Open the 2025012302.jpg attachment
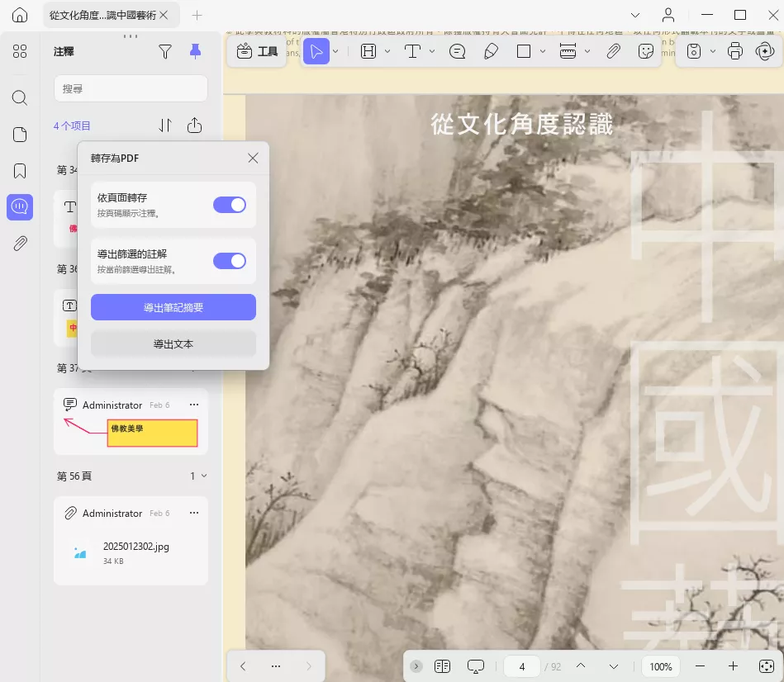Screen dimensions: 784x682 (131, 552)
